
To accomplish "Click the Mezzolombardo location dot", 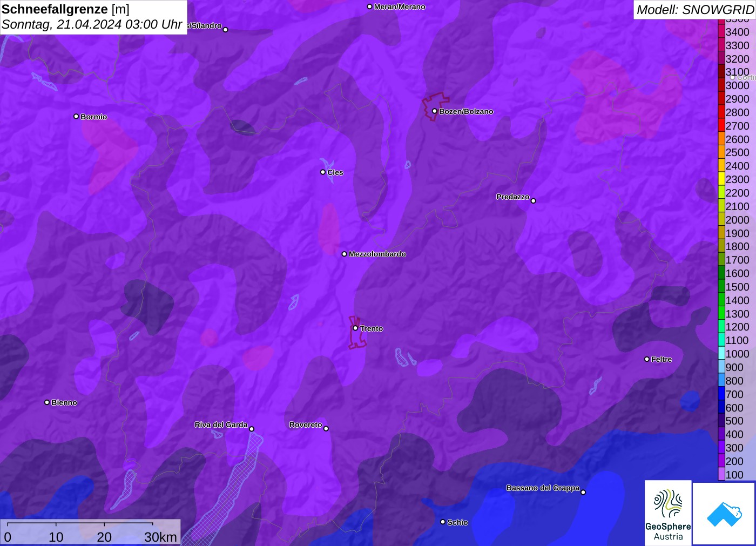I will pos(345,254).
